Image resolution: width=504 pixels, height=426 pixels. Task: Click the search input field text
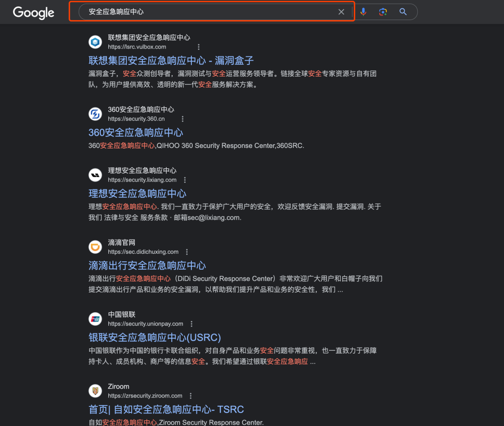click(116, 12)
